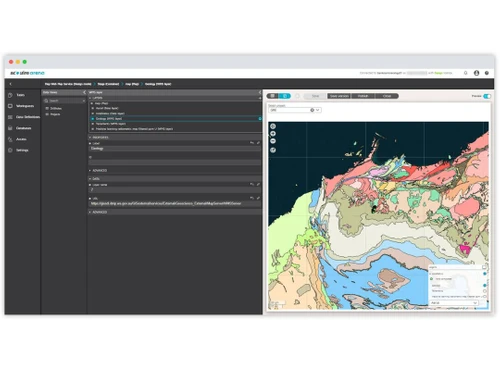Viewport: 500px width, 375px height.
Task: Select the second breadcrumb item
Action: (x=108, y=84)
